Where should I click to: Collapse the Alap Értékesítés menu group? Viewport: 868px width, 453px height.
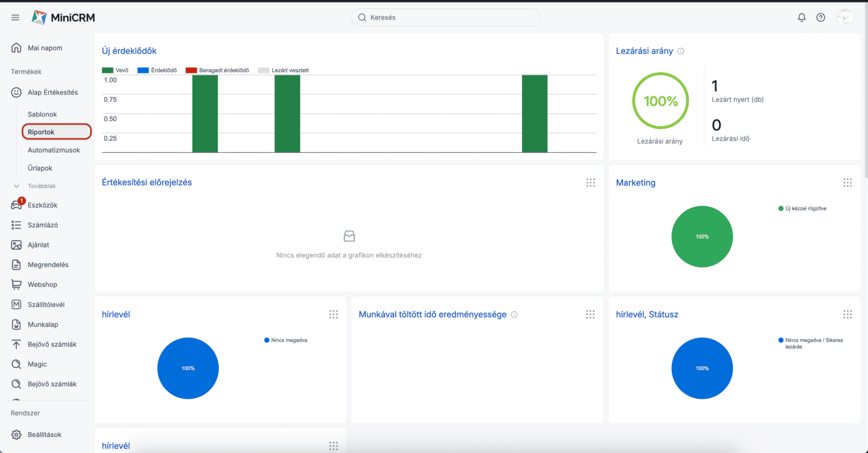(52, 92)
